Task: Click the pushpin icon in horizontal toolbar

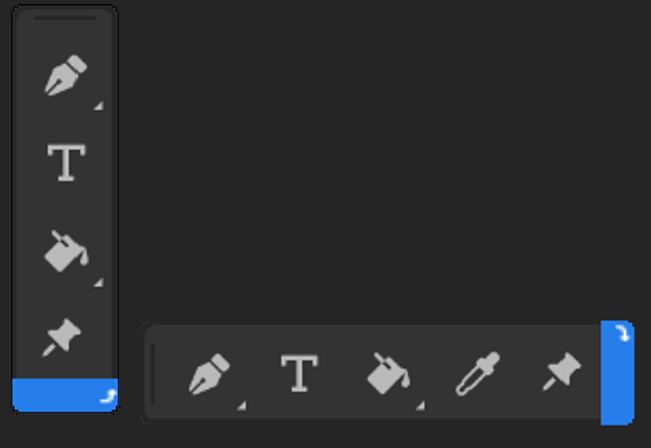Action: (x=562, y=371)
